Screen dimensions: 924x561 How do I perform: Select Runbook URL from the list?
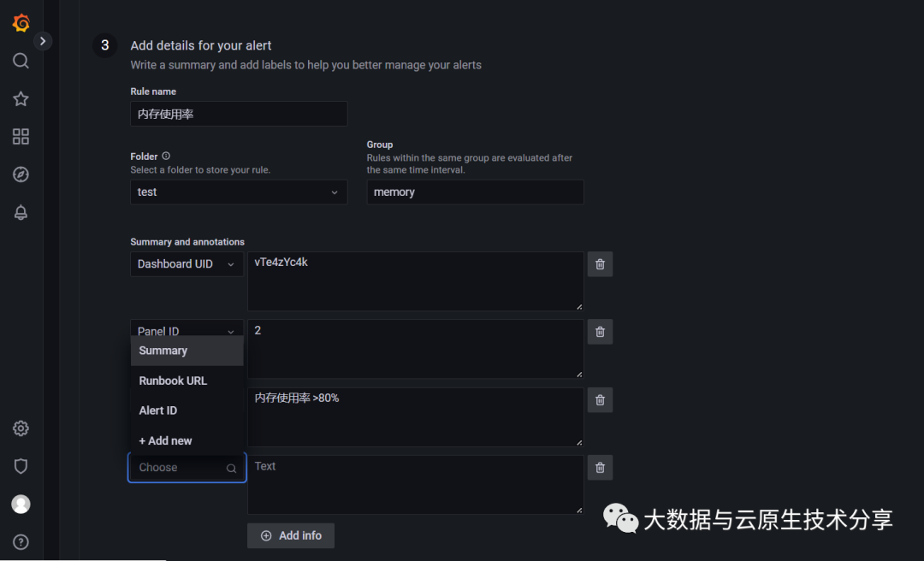click(173, 381)
